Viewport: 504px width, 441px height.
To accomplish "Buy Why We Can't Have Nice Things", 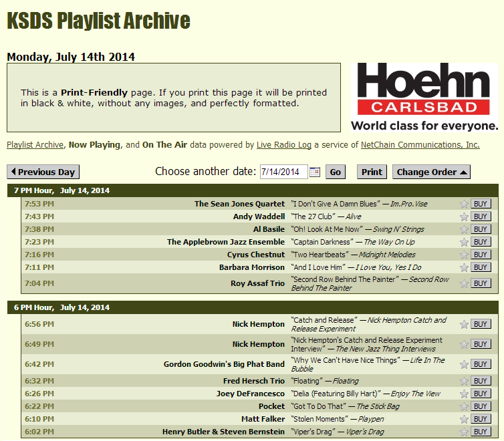I will click(x=481, y=364).
